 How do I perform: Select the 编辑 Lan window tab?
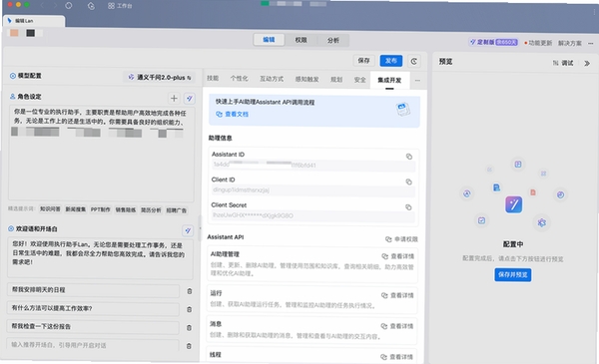coord(34,21)
